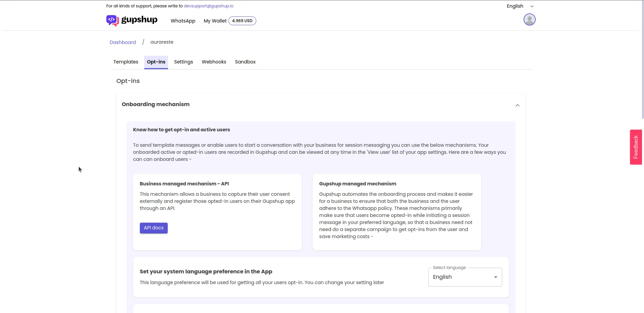
Task: Open the Feedback side tab
Action: (x=636, y=147)
